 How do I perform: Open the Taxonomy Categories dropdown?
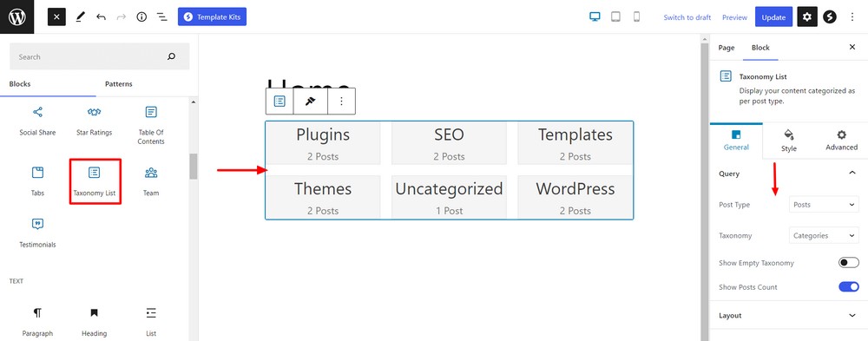pyautogui.click(x=824, y=235)
